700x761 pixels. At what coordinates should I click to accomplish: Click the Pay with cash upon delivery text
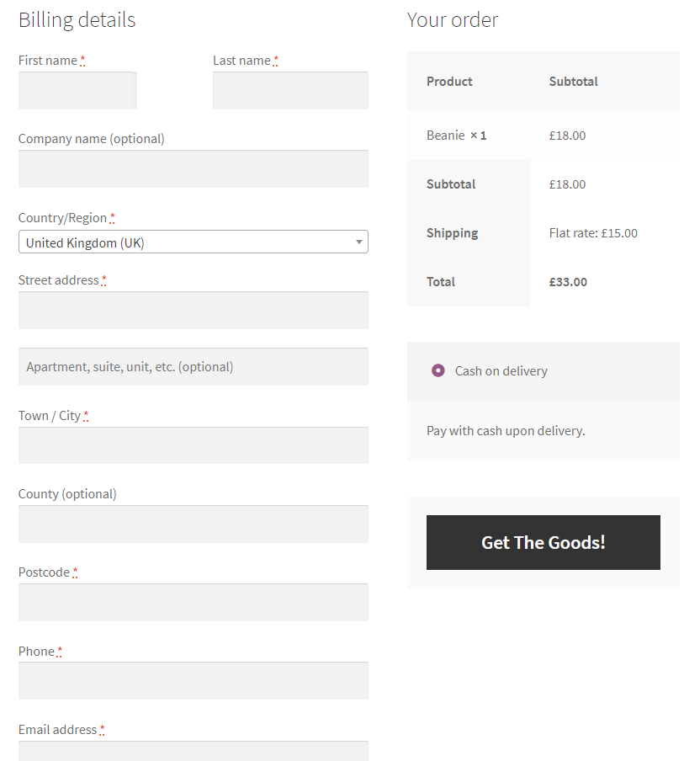[506, 431]
